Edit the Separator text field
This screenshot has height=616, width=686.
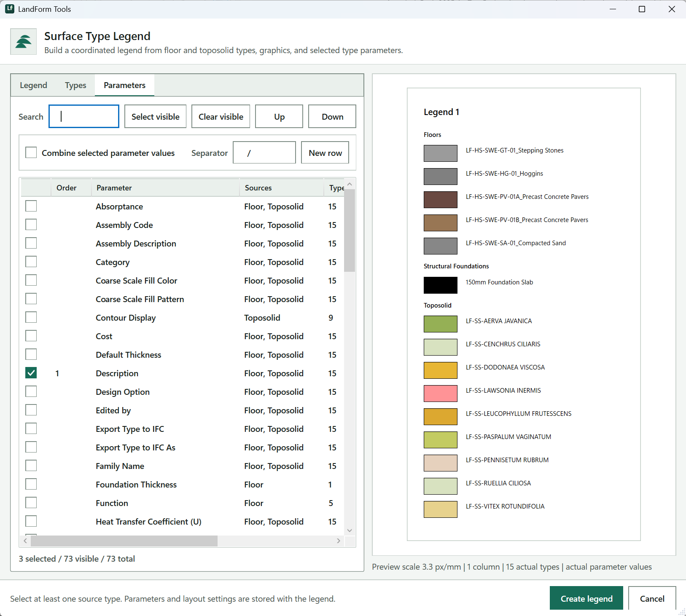264,153
